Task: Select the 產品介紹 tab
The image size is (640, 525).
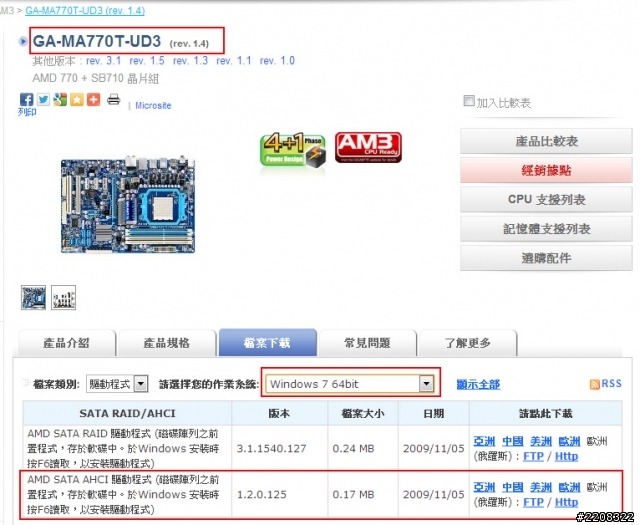Action: [x=66, y=343]
